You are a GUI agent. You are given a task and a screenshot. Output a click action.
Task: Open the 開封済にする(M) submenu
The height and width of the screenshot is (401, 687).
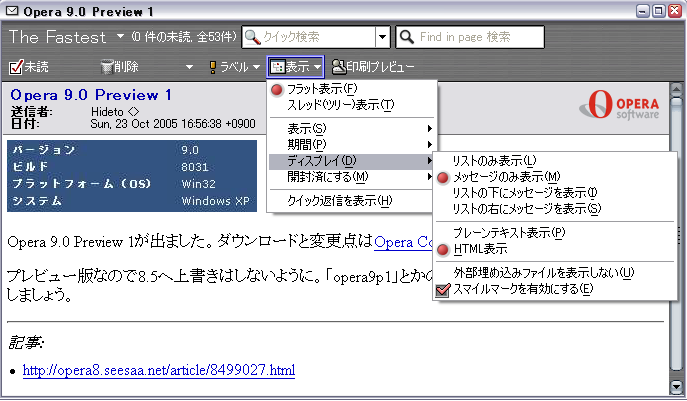[x=351, y=177]
